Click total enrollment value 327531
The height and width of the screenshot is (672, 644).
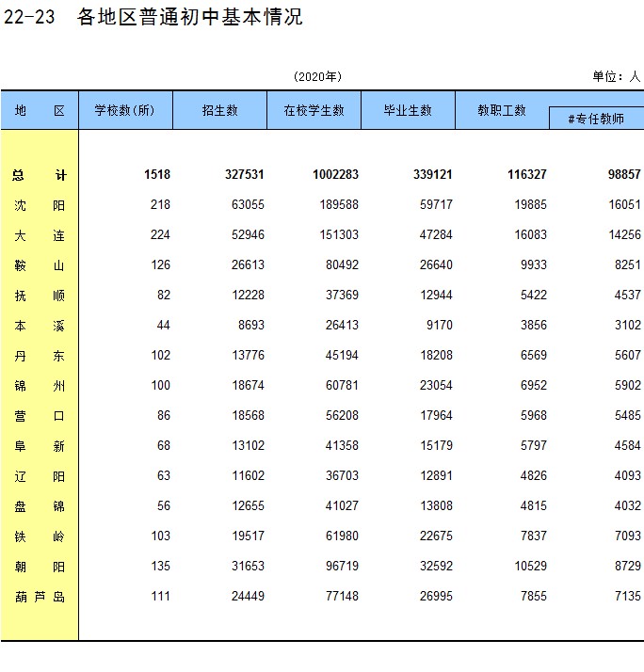coord(245,174)
